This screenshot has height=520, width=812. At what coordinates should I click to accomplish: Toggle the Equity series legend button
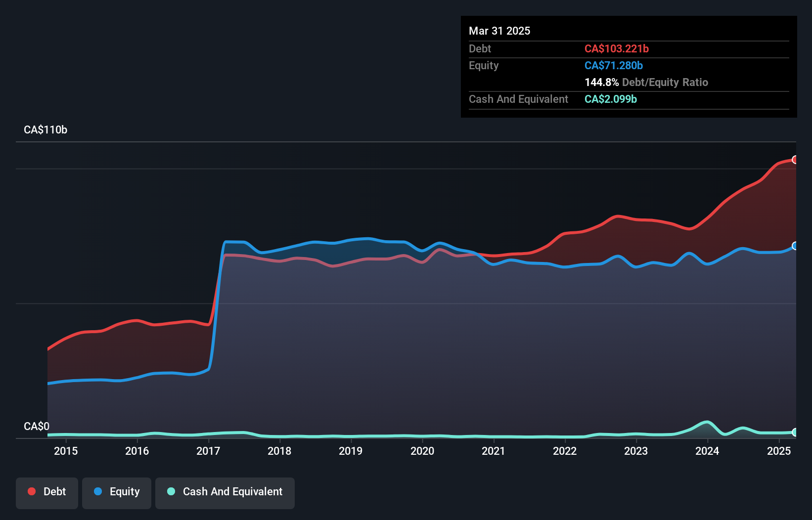point(117,493)
